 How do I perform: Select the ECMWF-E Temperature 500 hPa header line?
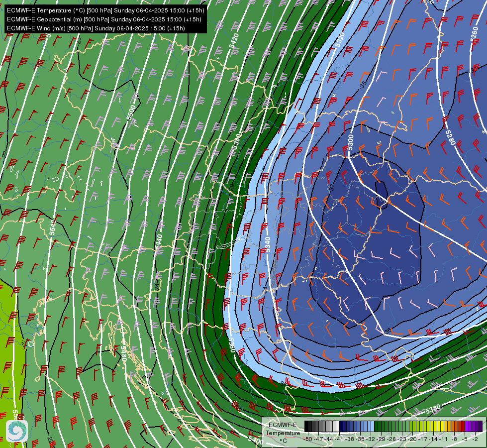coord(105,10)
